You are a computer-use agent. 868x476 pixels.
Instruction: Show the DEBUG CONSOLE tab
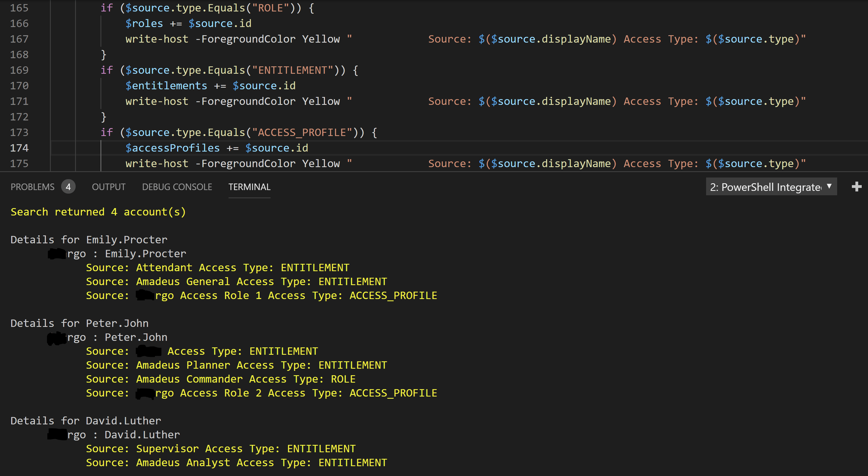point(177,187)
